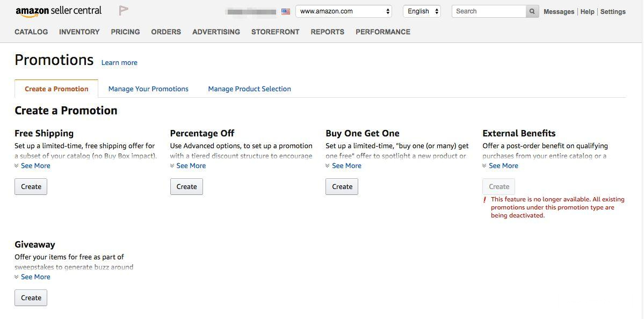
Task: Open the Performance menu
Action: [x=383, y=32]
